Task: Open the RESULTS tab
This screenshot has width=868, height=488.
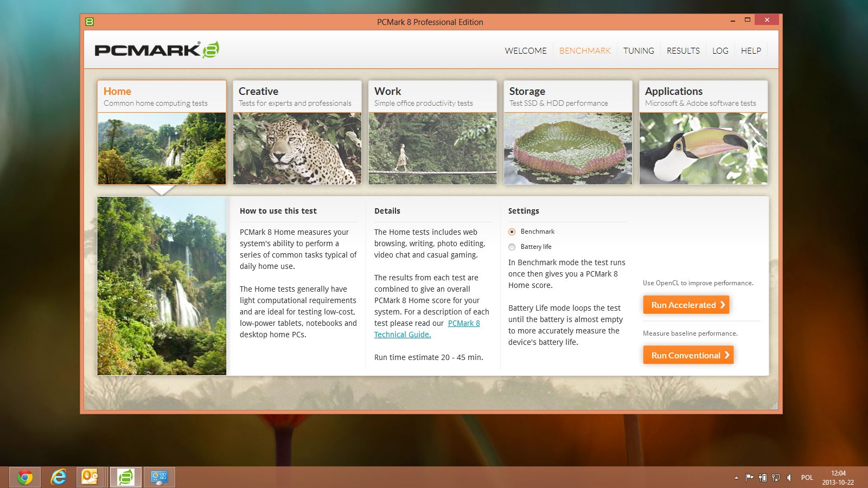Action: point(683,50)
